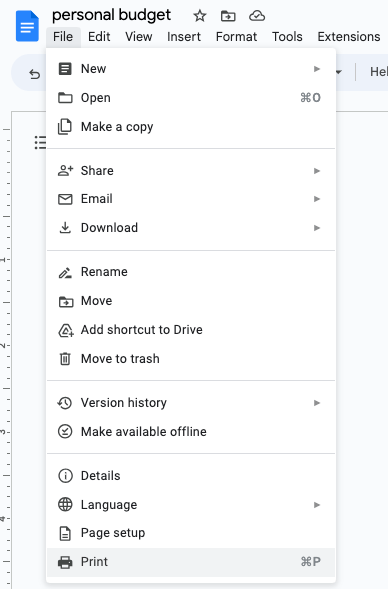Star the personal budget document
This screenshot has width=388, height=589.
[199, 16]
